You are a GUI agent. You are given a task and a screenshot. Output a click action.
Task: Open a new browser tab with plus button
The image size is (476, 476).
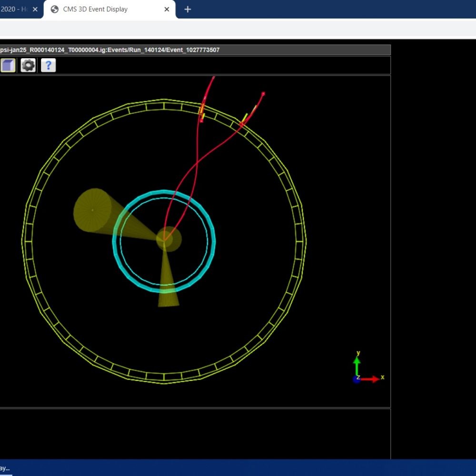pos(188,9)
